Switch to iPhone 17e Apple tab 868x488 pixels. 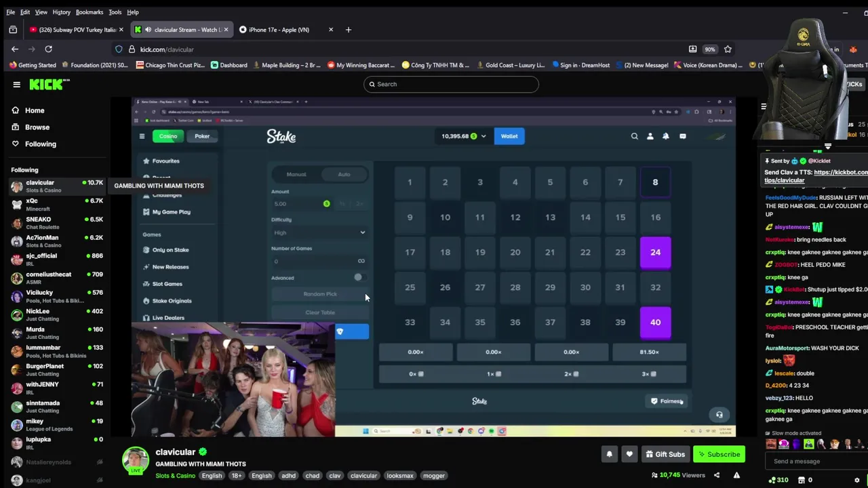(286, 30)
